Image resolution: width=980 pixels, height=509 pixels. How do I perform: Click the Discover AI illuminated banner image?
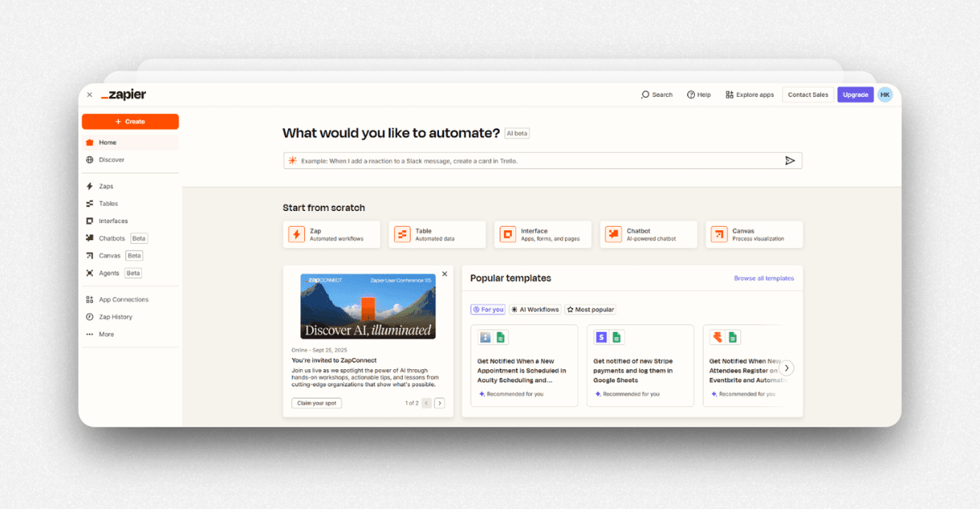pyautogui.click(x=368, y=306)
